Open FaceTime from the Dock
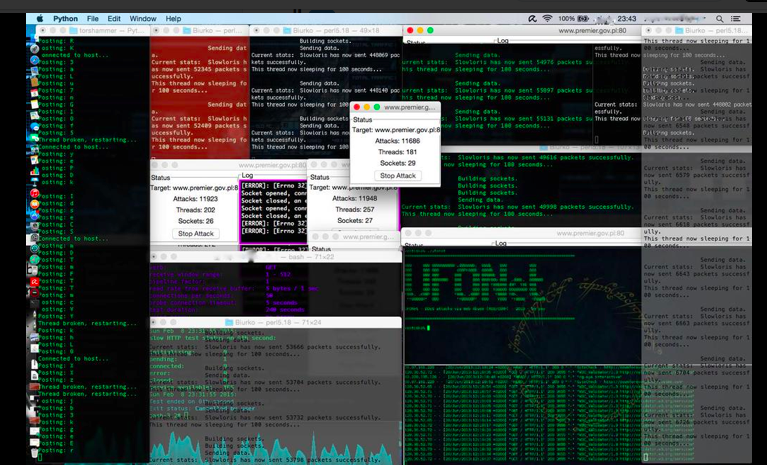This screenshot has height=465, width=767. pos(34,137)
